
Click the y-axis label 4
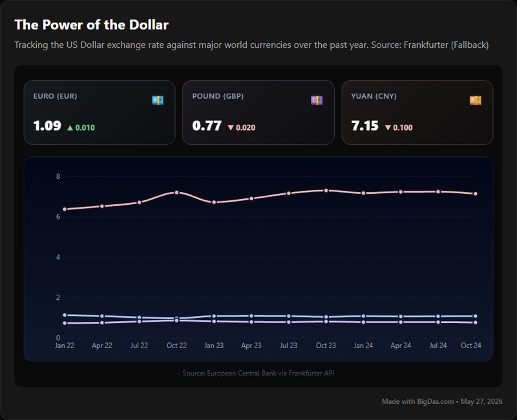click(58, 257)
